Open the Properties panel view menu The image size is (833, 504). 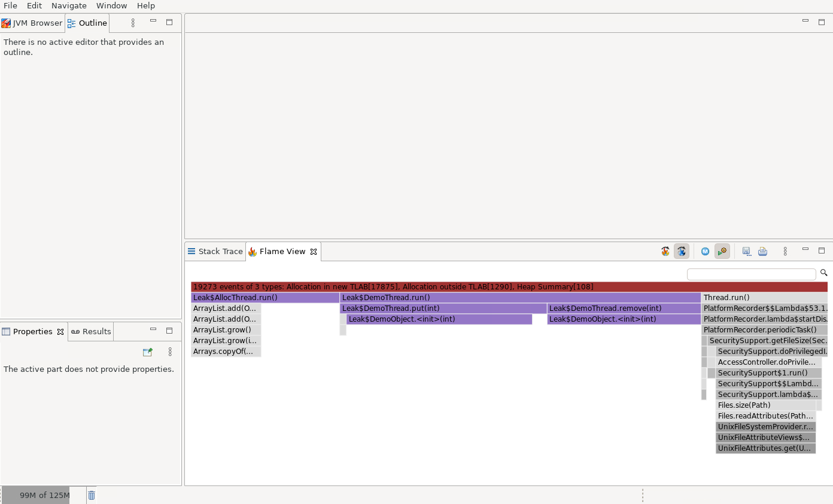tap(170, 352)
